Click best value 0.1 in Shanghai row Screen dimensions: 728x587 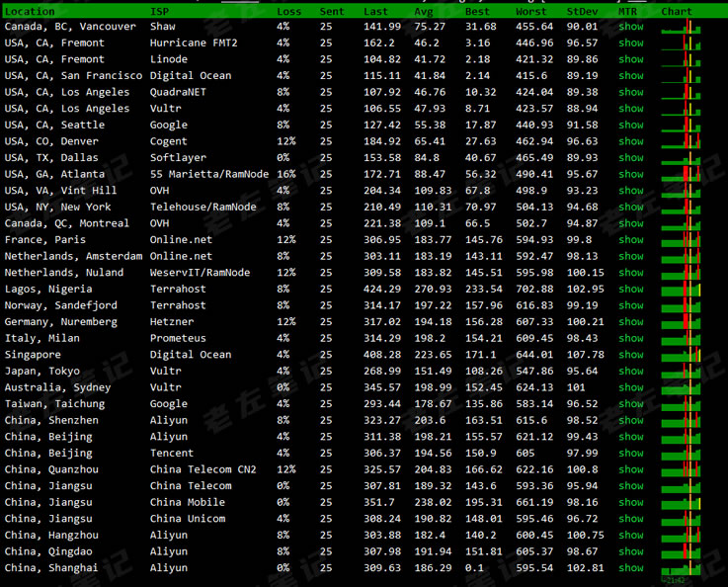pyautogui.click(x=474, y=568)
